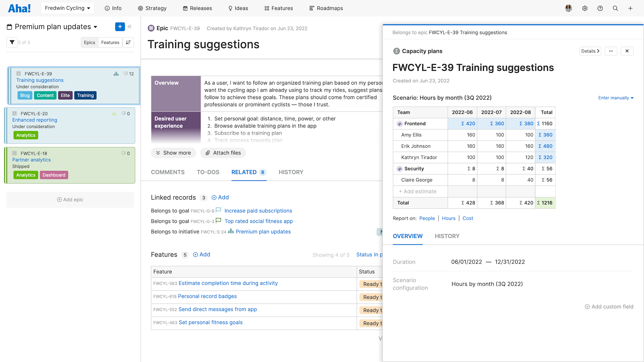Click the user avatar picture
Viewport: 644px width, 362px height.
coord(568,8)
